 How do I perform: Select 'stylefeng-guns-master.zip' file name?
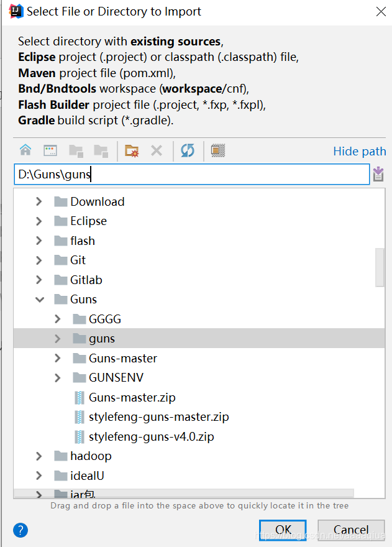click(159, 417)
